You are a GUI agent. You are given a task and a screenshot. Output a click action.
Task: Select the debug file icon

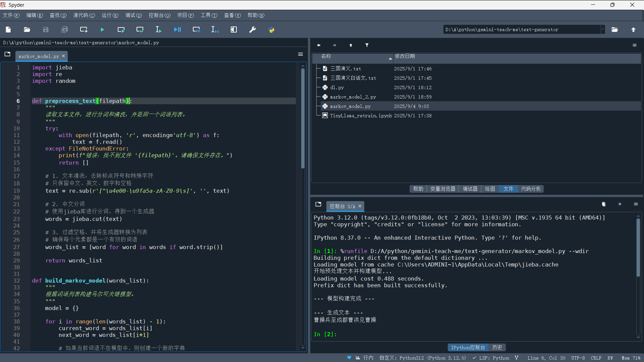177,29
